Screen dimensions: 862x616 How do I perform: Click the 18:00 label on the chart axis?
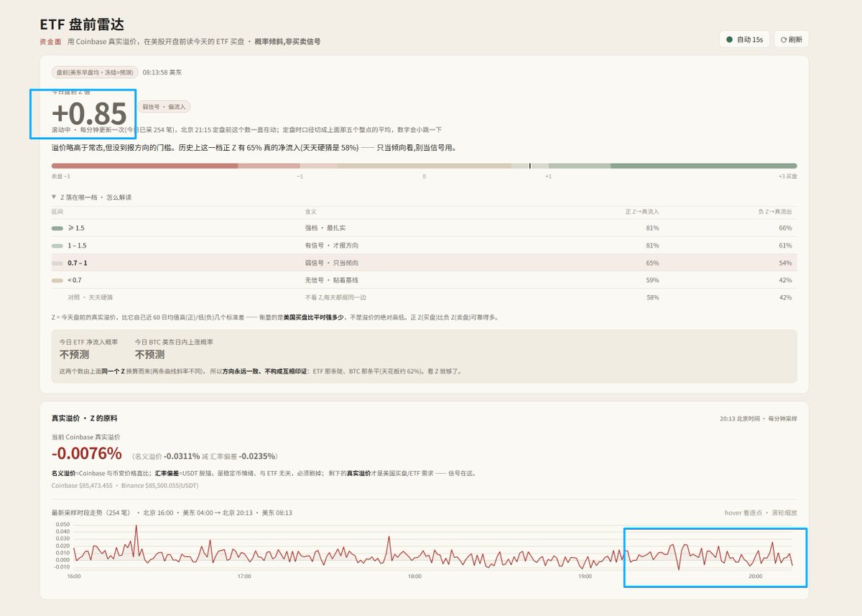pyautogui.click(x=414, y=577)
